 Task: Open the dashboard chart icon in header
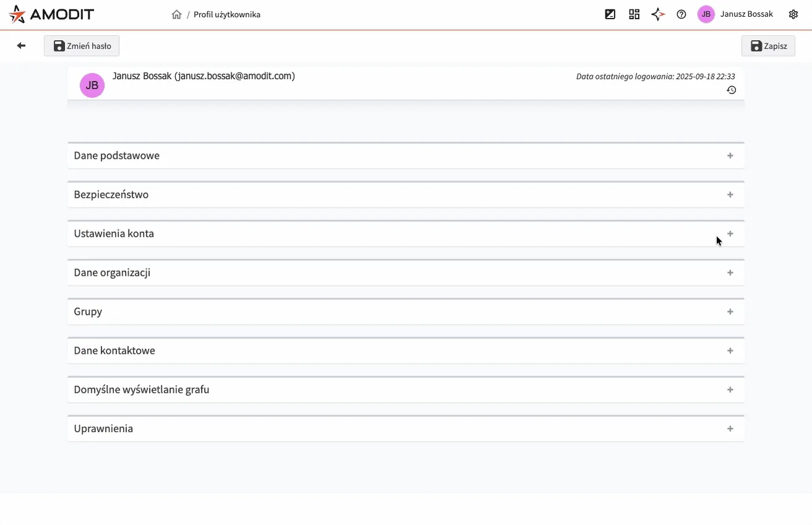[x=610, y=14]
